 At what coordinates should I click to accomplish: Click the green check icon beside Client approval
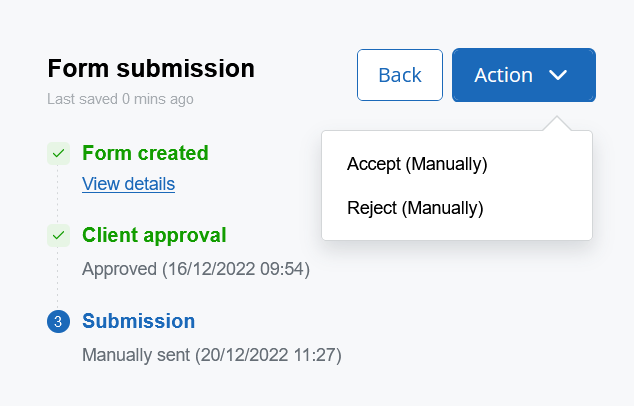click(58, 236)
